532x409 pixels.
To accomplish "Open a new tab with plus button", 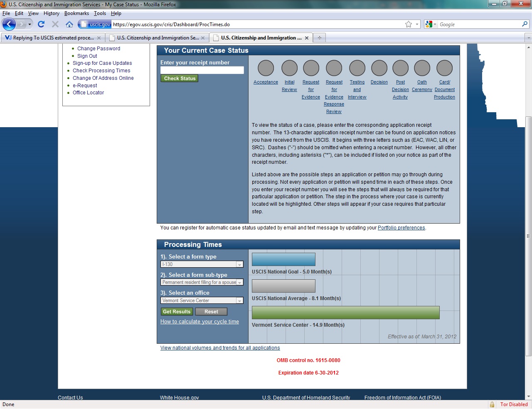I will (x=320, y=38).
